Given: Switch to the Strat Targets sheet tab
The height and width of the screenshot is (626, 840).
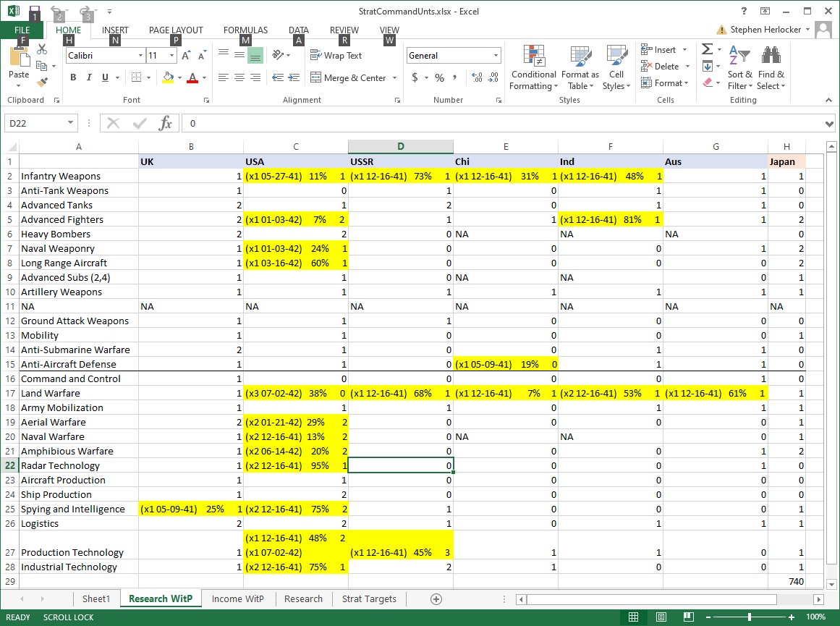Looking at the screenshot, I should point(369,599).
